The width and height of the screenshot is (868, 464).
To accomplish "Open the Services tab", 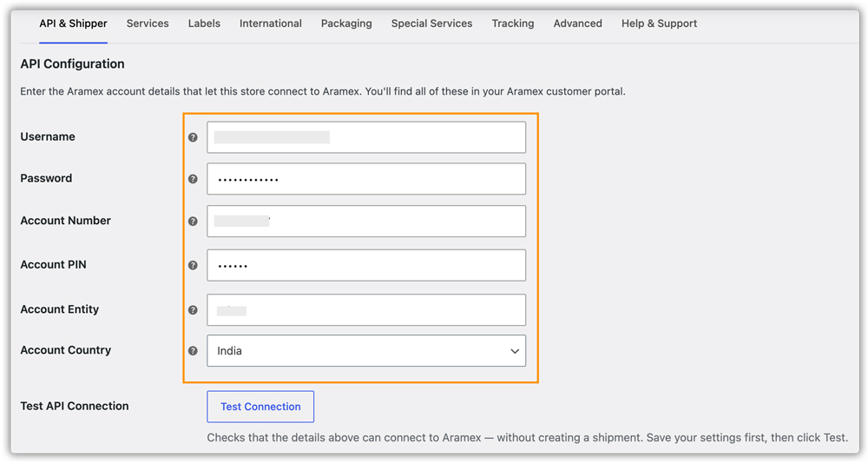I will pyautogui.click(x=148, y=23).
